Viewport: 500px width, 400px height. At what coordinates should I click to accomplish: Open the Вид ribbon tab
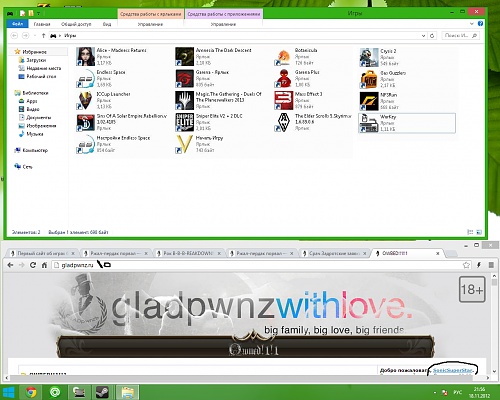[x=107, y=24]
